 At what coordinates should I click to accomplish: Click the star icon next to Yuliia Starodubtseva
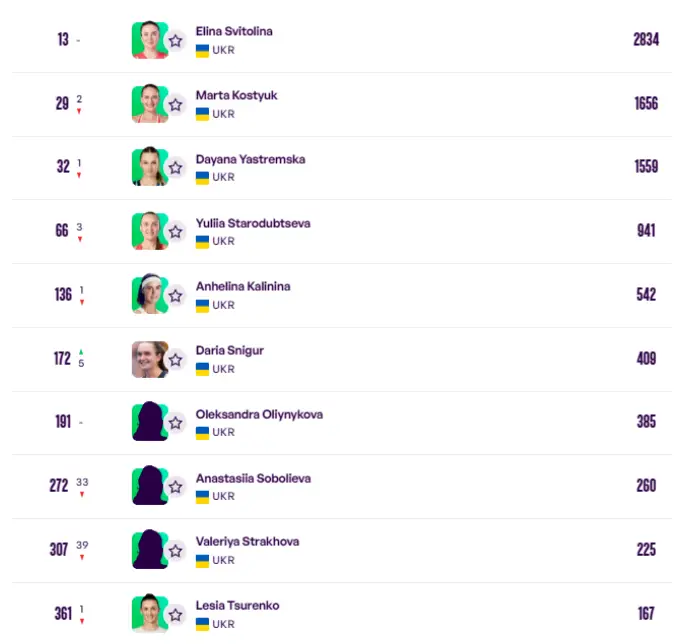(175, 232)
